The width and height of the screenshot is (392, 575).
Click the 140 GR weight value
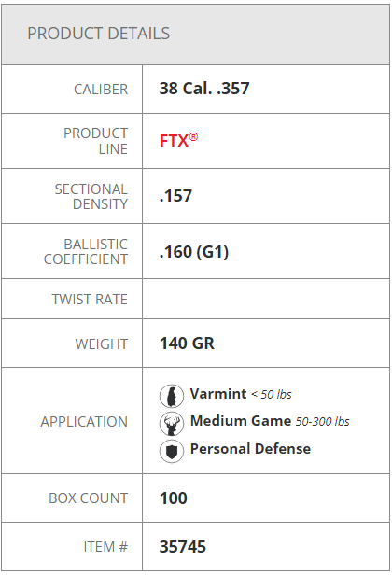pyautogui.click(x=187, y=344)
